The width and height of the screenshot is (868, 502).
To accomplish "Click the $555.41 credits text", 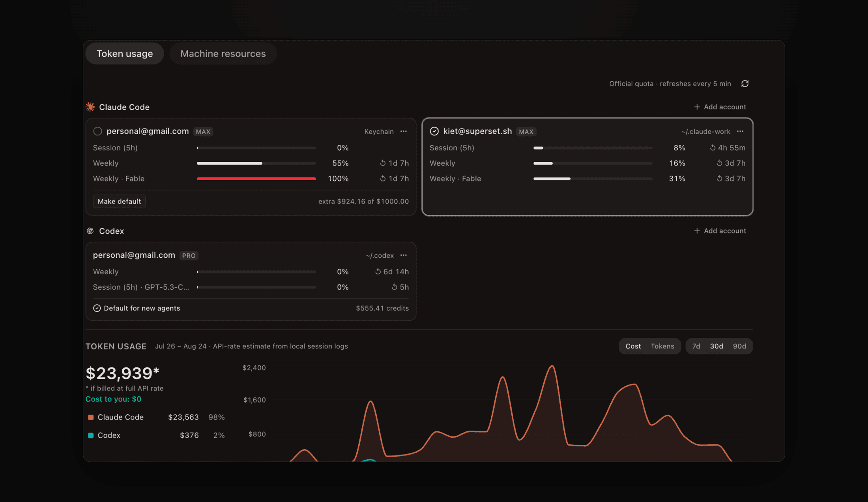I will [382, 308].
